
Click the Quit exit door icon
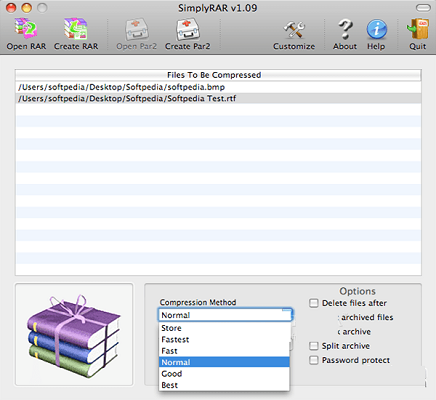pos(418,29)
